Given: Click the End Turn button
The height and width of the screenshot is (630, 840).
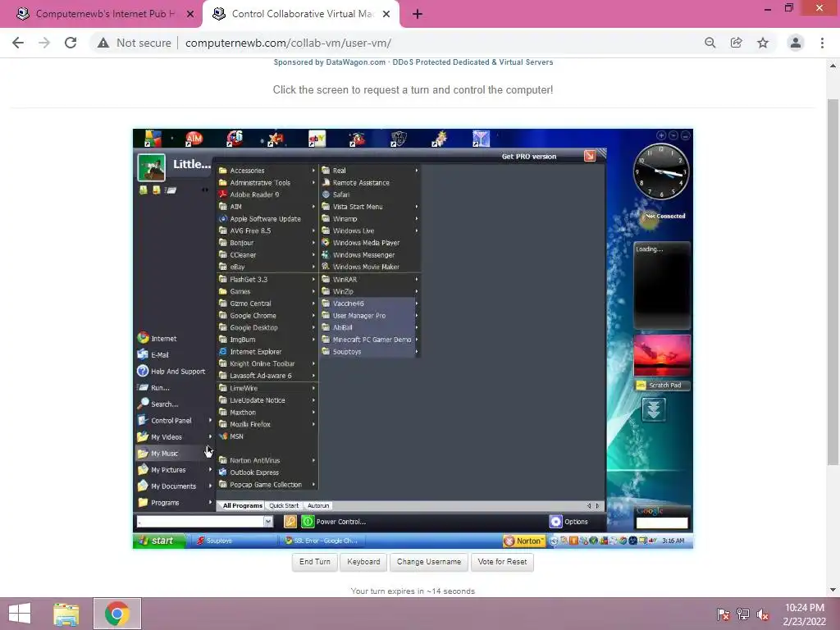Looking at the screenshot, I should pyautogui.click(x=315, y=562).
